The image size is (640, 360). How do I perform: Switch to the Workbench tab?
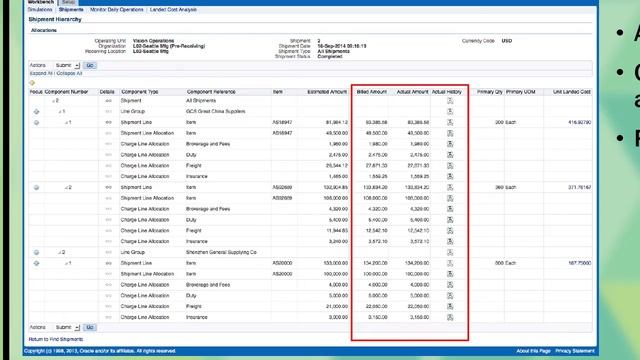pos(40,2)
